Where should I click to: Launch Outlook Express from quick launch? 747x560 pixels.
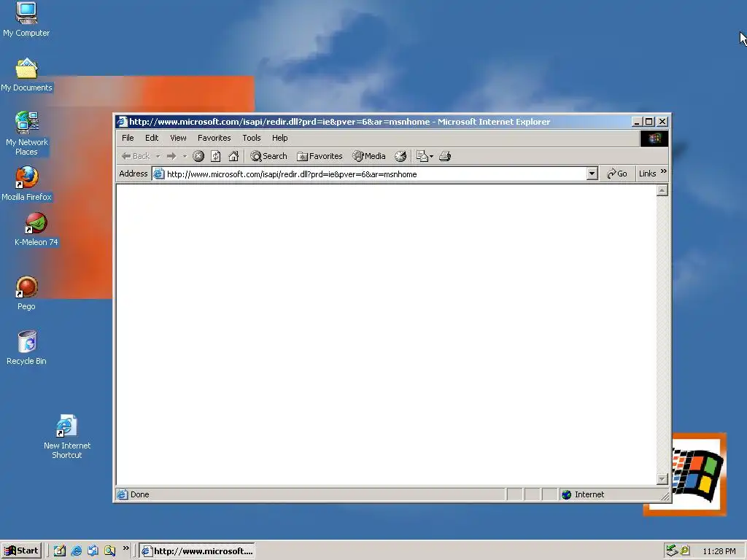click(x=93, y=551)
